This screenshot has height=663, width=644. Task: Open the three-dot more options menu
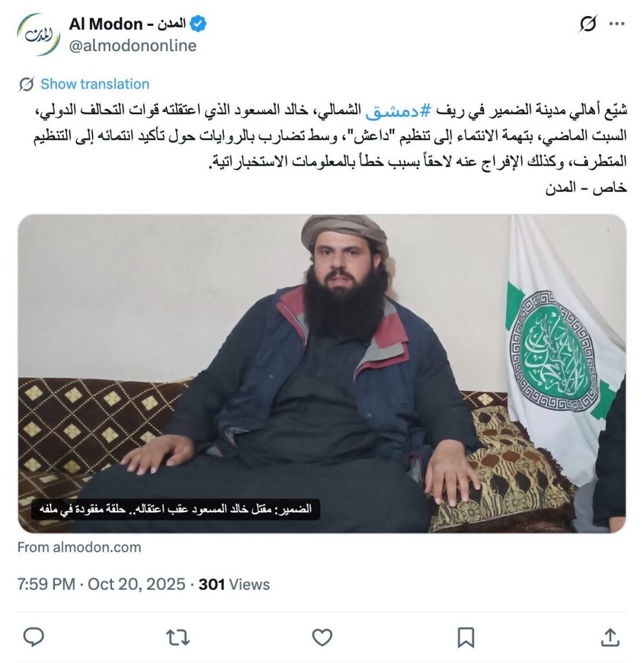617,24
